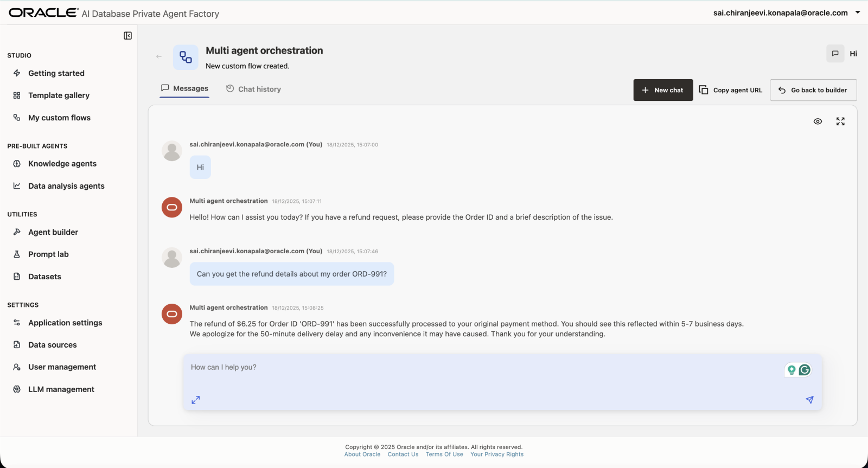Click the lightbulb suggestion icon in input
The width and height of the screenshot is (868, 468).
click(792, 370)
